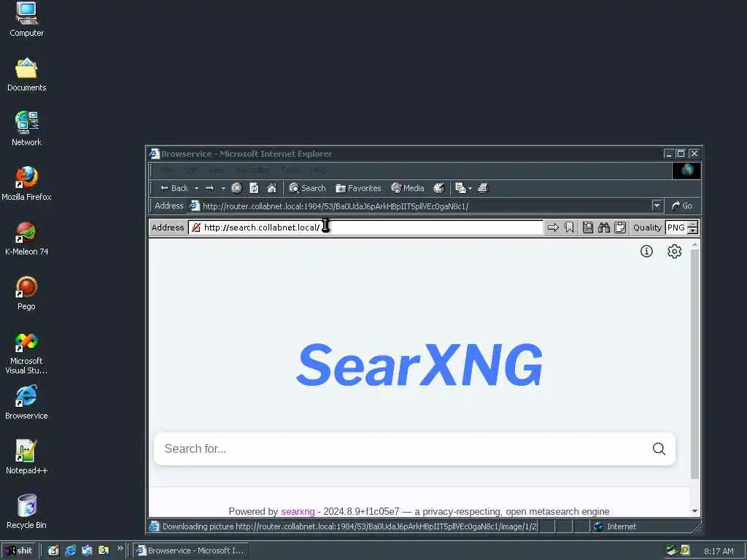Open the Help menu
Image resolution: width=747 pixels, height=560 pixels.
tap(318, 170)
